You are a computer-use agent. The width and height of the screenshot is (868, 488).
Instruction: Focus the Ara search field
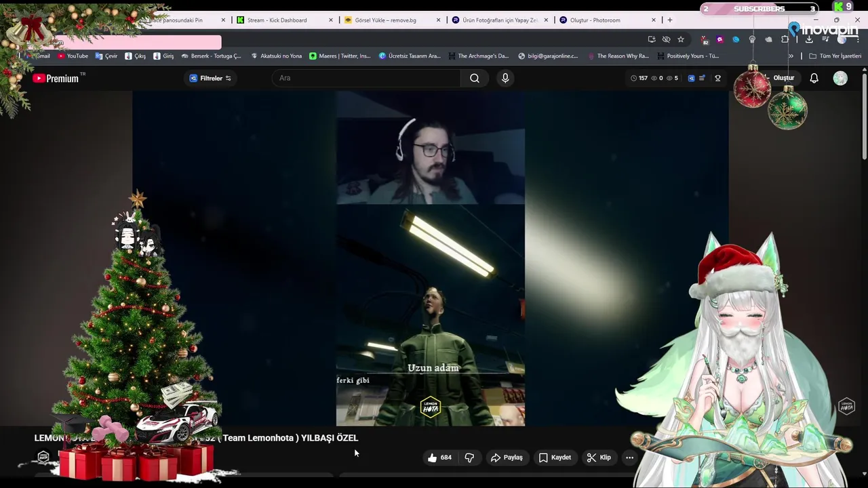click(366, 78)
